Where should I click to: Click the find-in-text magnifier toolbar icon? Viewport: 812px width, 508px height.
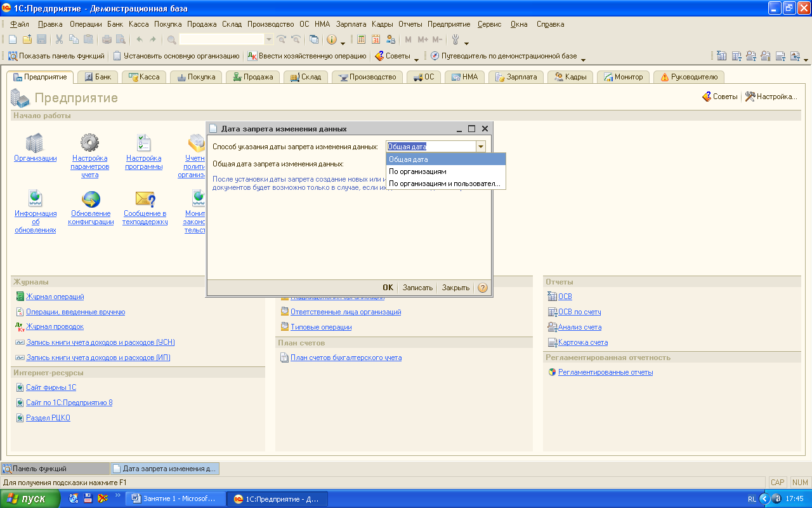click(171, 39)
